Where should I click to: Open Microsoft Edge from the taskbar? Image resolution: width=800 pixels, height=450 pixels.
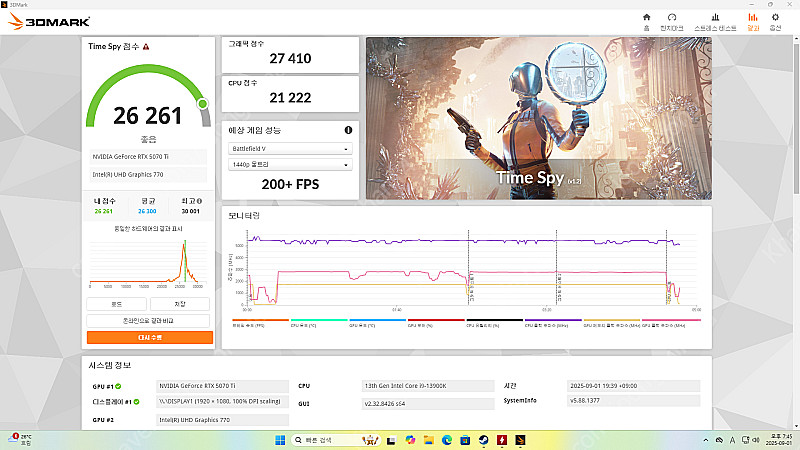pyautogui.click(x=447, y=440)
